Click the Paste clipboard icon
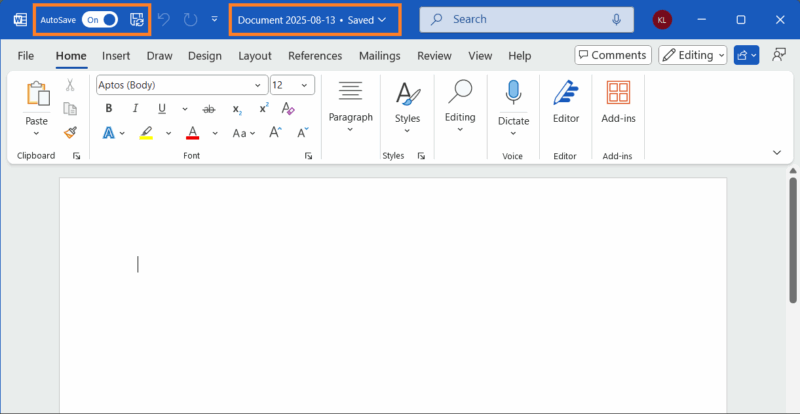Image resolution: width=800 pixels, height=414 pixels. tap(38, 94)
